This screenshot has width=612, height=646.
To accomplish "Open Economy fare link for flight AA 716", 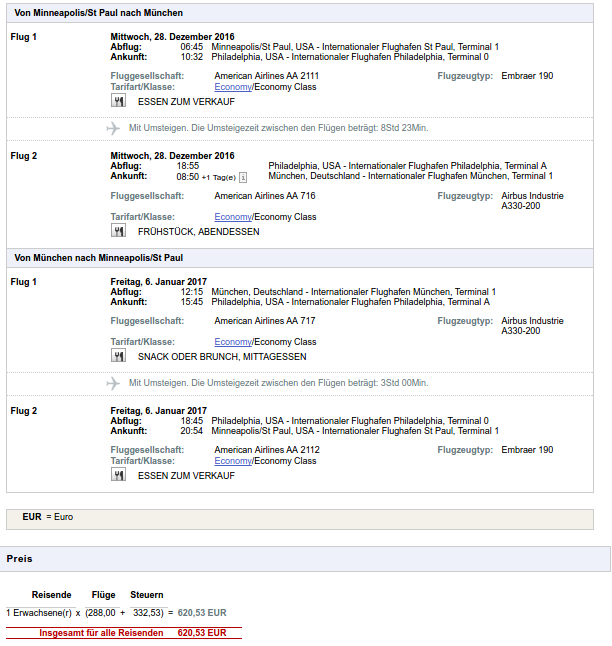I will (233, 217).
